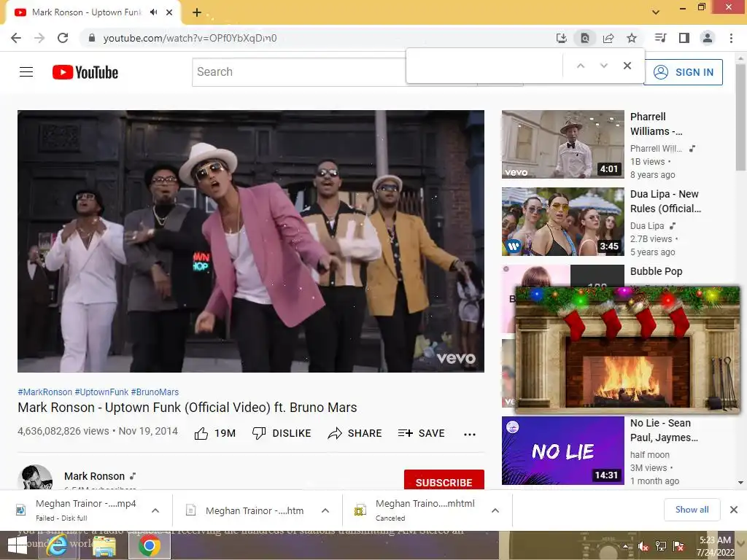
Task: Click the muted volume tray icon
Action: [643, 546]
